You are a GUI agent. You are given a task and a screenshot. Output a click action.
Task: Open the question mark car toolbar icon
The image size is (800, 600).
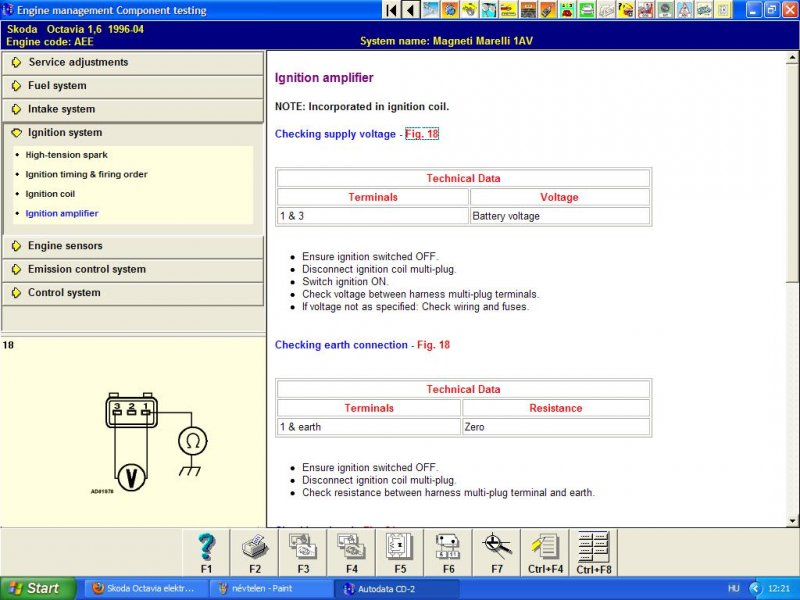tap(626, 10)
